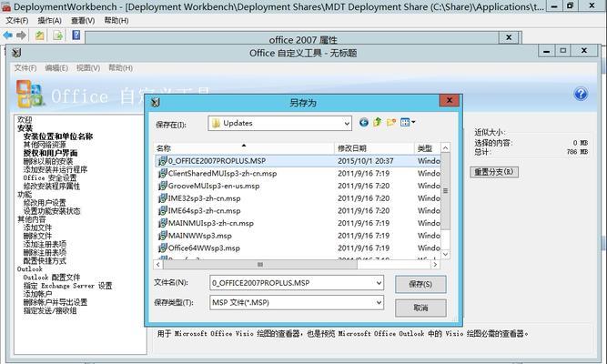The image size is (607, 364).
Task: Click icon of MAINMUIsp3-zh-cn.msp file
Action: (x=163, y=223)
